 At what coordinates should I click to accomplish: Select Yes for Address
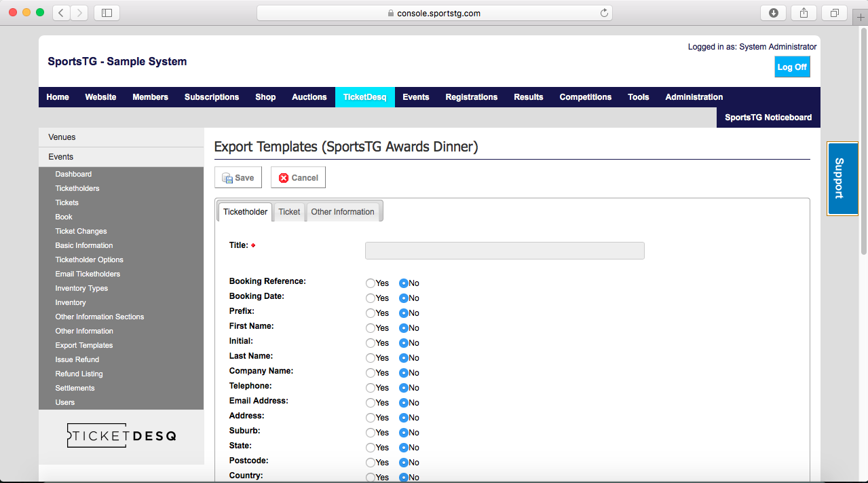371,418
